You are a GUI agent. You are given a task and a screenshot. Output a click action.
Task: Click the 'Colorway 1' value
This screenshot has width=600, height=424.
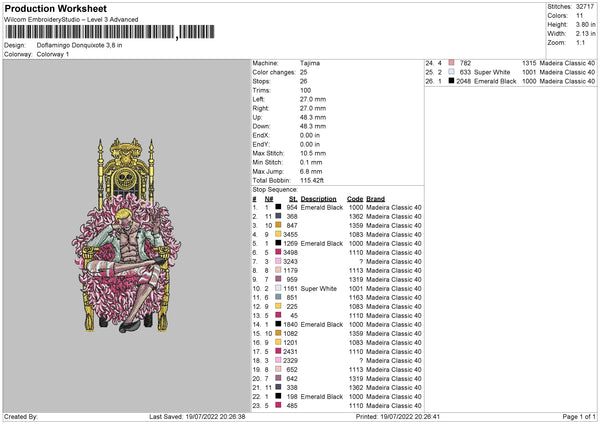(53, 54)
